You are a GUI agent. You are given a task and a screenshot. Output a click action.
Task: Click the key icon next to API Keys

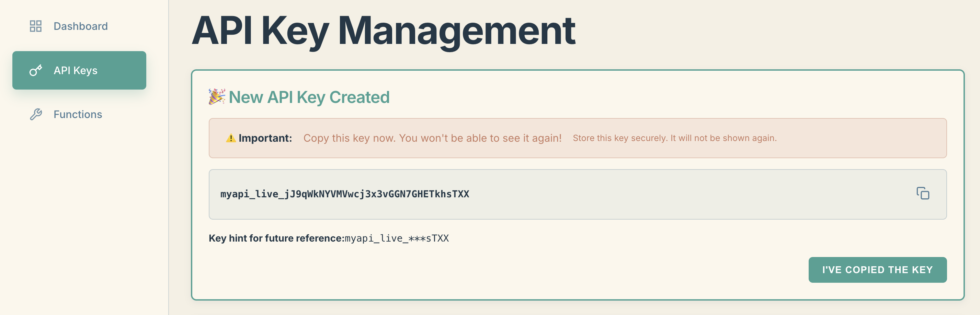[35, 70]
